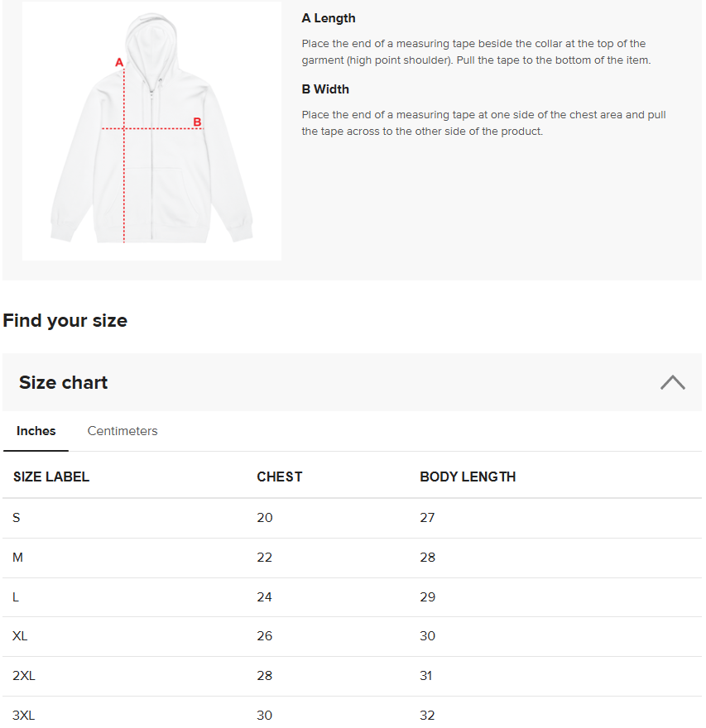
Task: Select the Inches tab
Action: (36, 431)
